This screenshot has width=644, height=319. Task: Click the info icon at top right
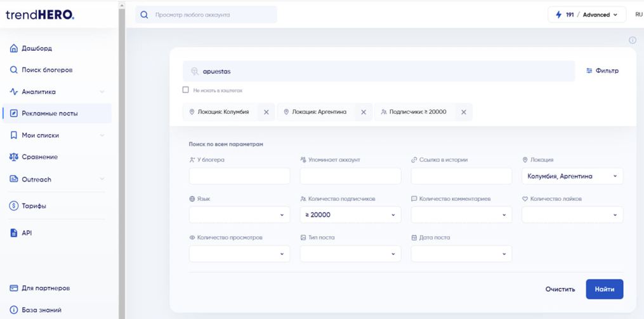(632, 40)
